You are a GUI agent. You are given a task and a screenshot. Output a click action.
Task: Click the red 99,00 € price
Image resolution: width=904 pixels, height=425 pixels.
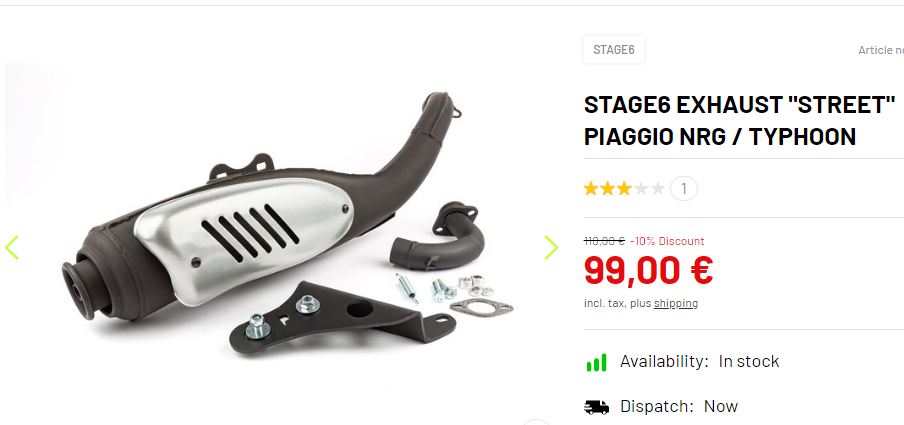pos(649,270)
